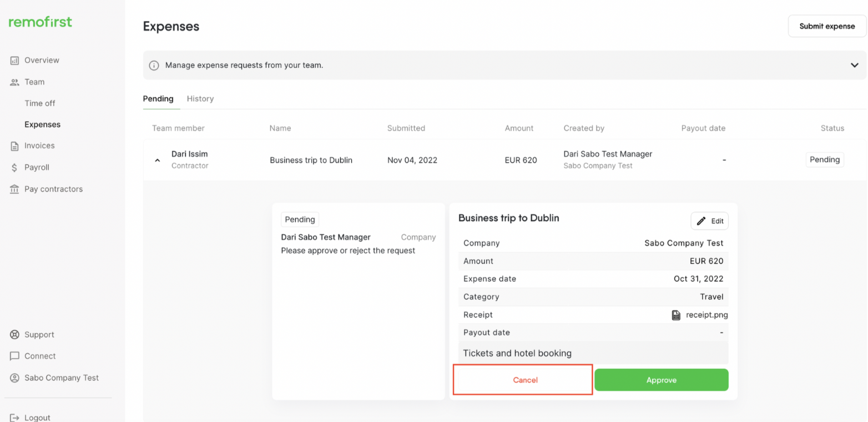The height and width of the screenshot is (422, 868).
Task: Click the info icon in banner
Action: tap(154, 66)
